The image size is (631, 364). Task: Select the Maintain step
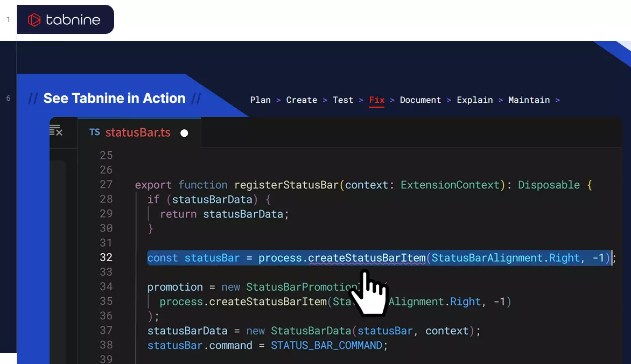coord(529,100)
